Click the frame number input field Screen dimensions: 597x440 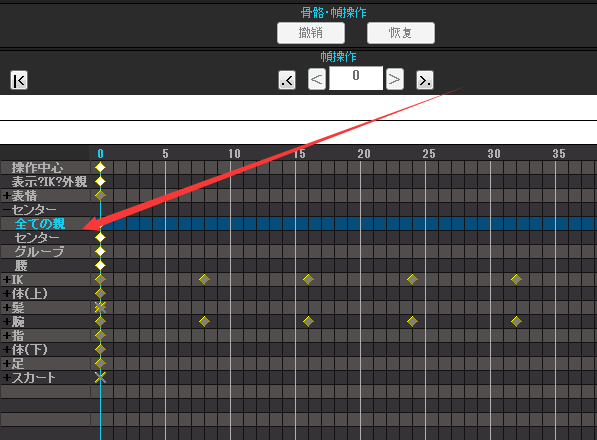tap(356, 78)
